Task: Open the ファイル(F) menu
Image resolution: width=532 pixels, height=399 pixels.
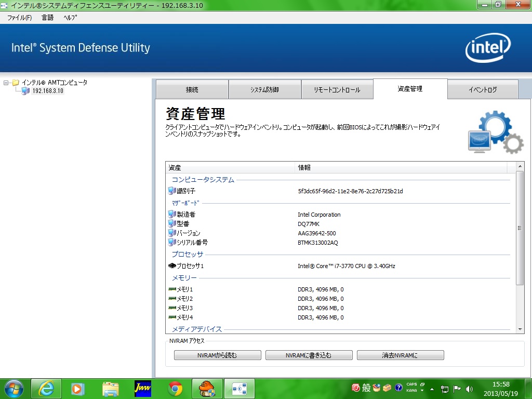Action: click(x=19, y=18)
